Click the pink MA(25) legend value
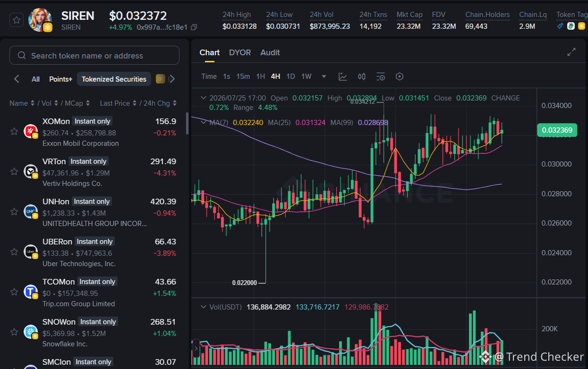Screen dimensions: 588x369 click(x=310, y=122)
